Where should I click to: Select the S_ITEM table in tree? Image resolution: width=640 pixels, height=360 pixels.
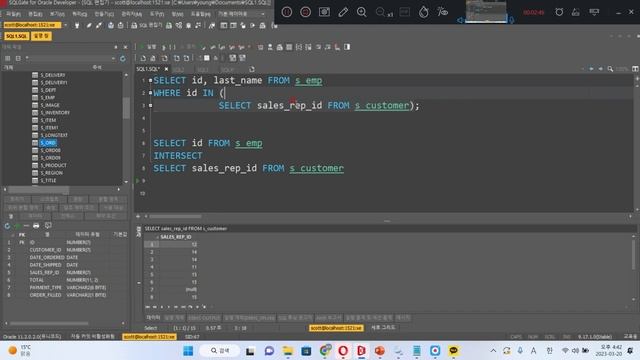coord(48,120)
